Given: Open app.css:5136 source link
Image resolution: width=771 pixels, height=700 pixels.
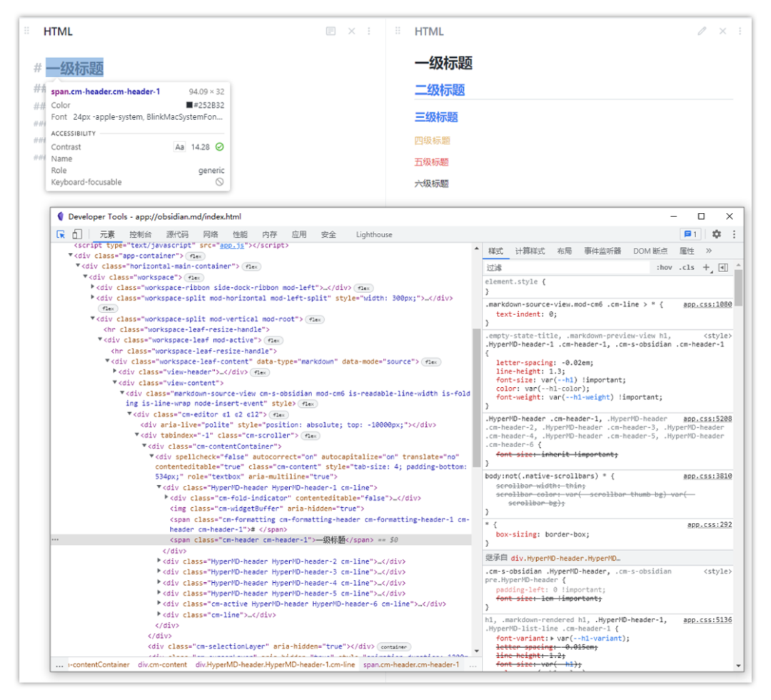Looking at the screenshot, I should coord(707,620).
